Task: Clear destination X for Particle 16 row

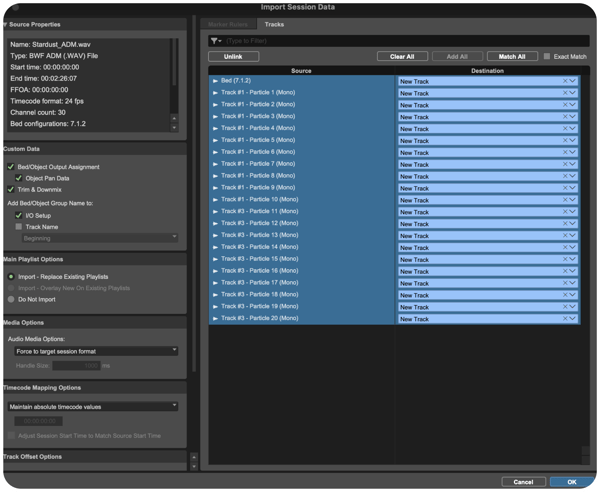Action: click(565, 271)
